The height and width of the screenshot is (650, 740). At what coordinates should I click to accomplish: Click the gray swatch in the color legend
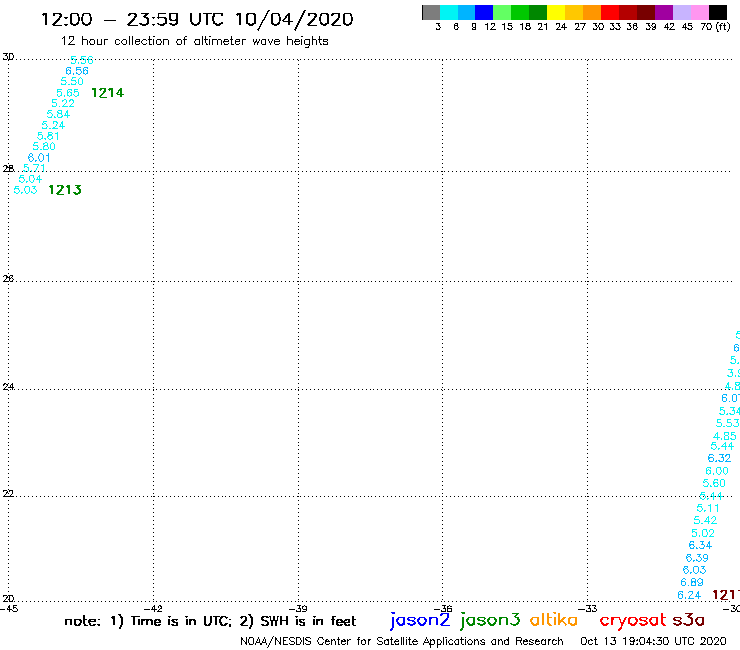(431, 12)
